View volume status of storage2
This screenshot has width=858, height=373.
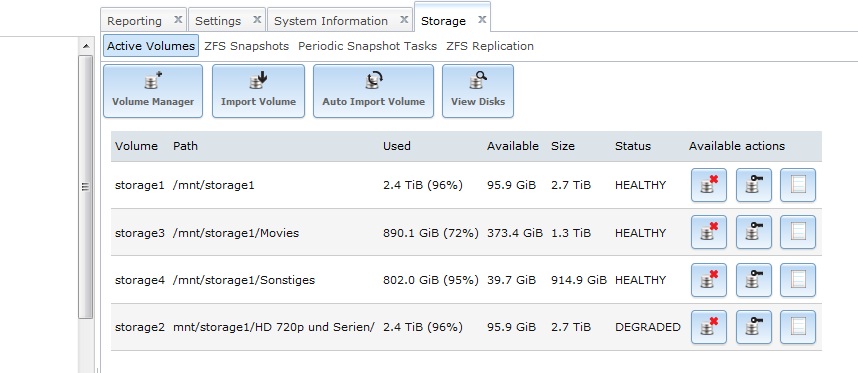(x=798, y=327)
